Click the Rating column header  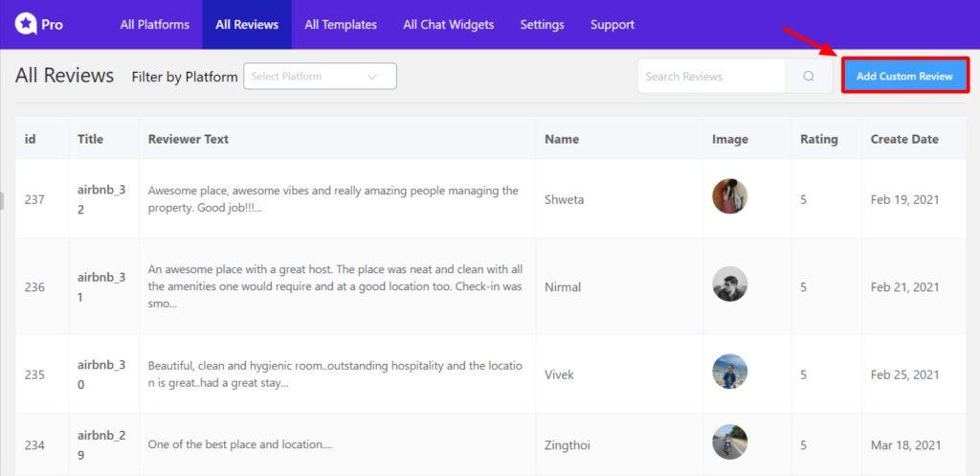pyautogui.click(x=819, y=139)
